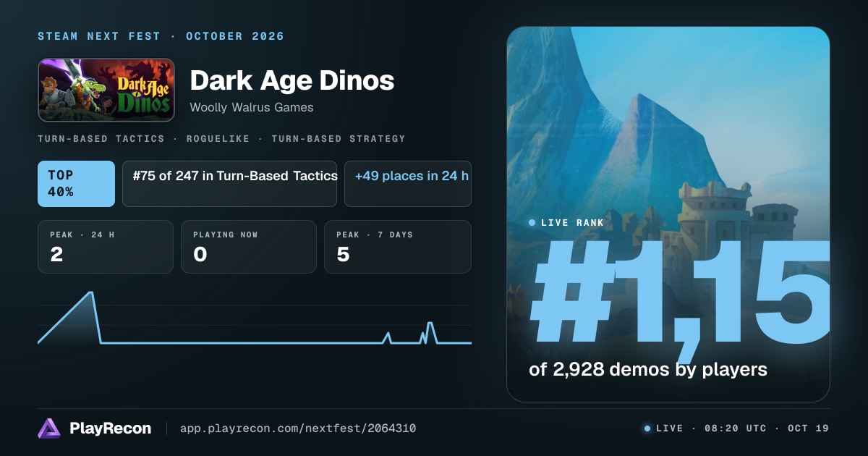This screenshot has height=456, width=868.
Task: Select the Peak 7 Days stat card
Action: click(398, 247)
